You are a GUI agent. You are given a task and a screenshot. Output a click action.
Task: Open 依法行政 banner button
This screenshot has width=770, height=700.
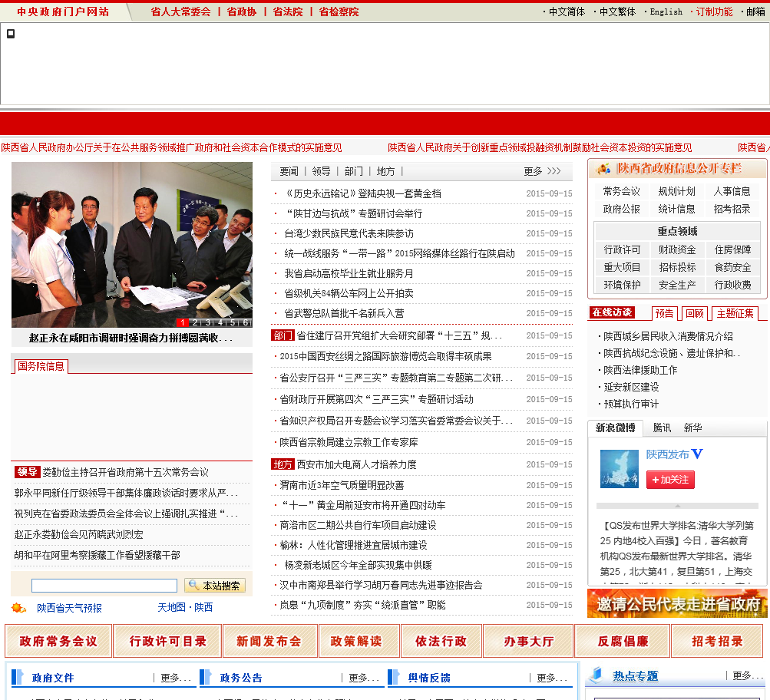[x=441, y=641]
